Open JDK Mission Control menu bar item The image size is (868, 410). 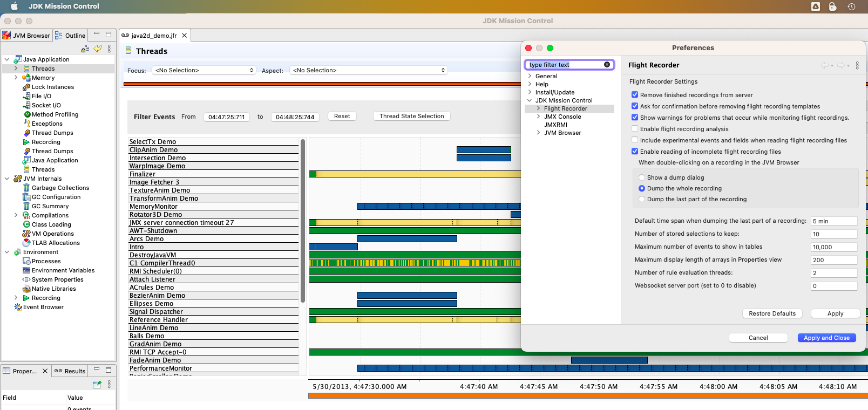pyautogui.click(x=64, y=6)
